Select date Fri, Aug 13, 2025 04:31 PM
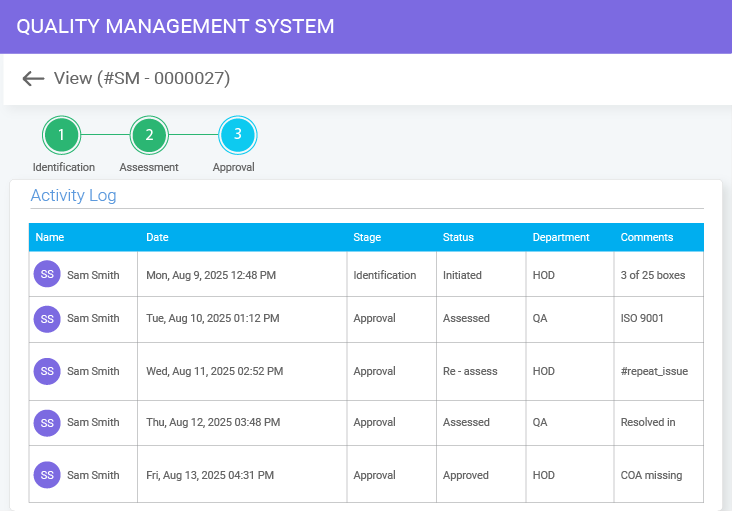 pos(210,475)
